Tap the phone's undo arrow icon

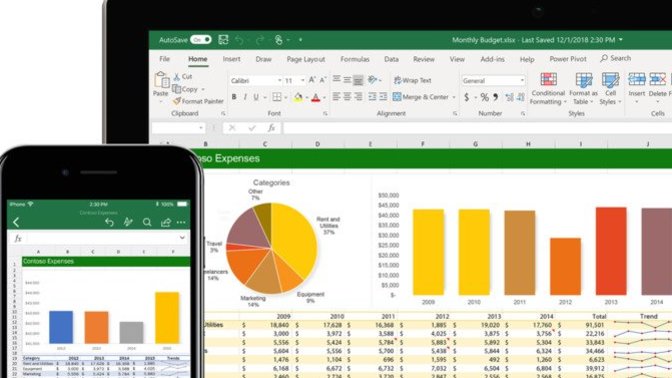click(x=109, y=222)
